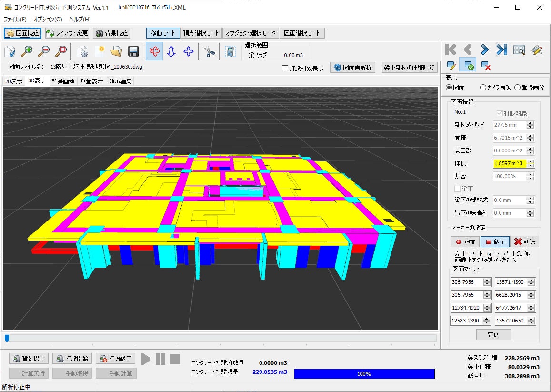Viewport: 551px width, 392px height.
Task: Jump to first section with skip-back arrow
Action: (x=451, y=50)
